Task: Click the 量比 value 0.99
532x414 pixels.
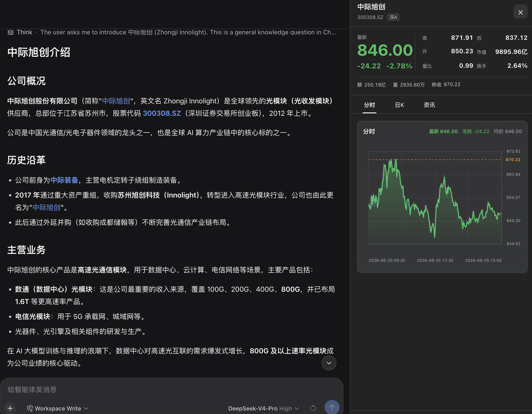Action: (466, 66)
